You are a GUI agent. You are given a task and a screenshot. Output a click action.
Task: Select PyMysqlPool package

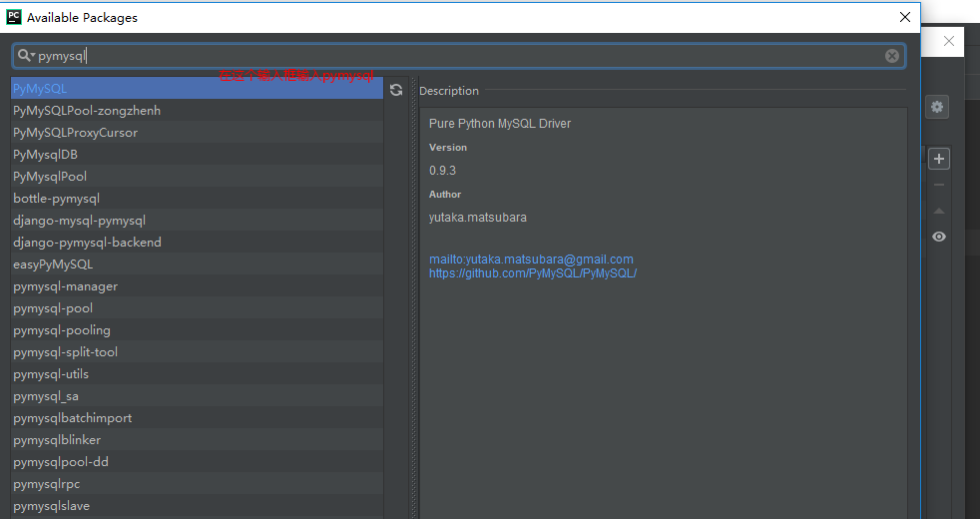[x=197, y=176]
